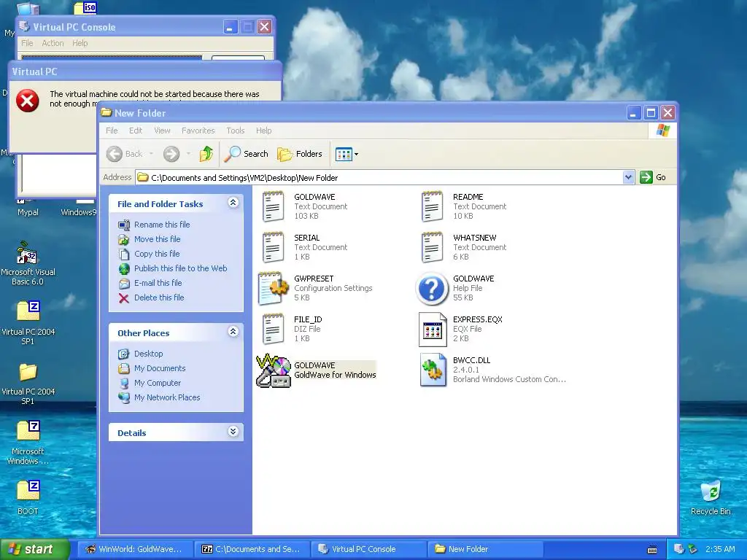Open the View menu in New Folder
The image size is (747, 560).
click(162, 131)
